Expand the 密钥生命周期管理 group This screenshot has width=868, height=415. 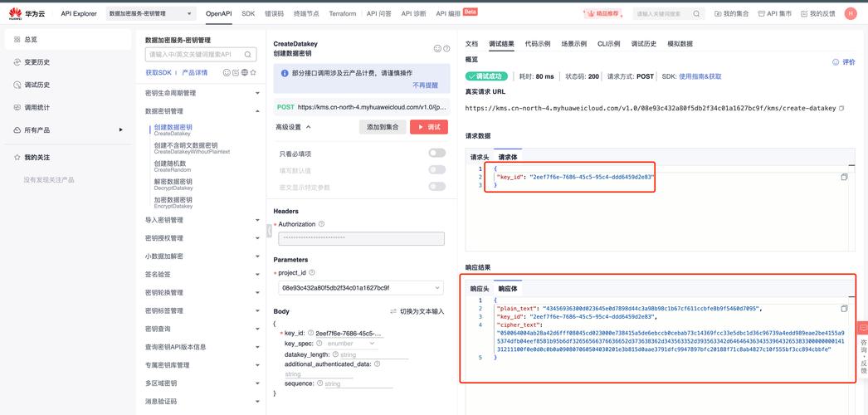coord(257,93)
